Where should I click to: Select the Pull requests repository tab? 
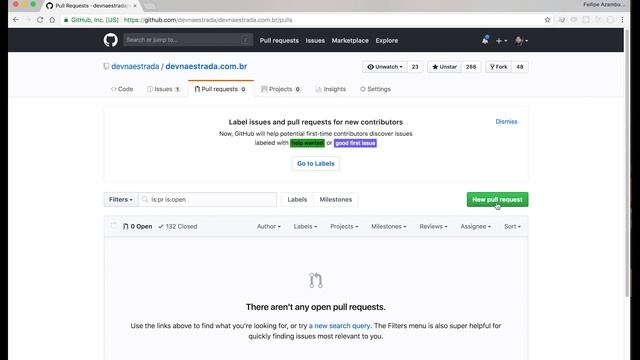pyautogui.click(x=220, y=89)
